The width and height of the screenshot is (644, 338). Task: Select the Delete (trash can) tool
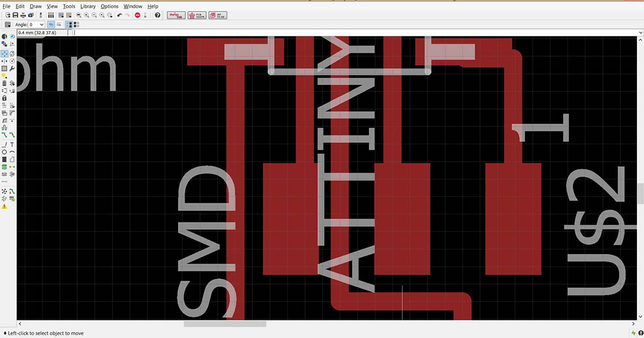(4, 83)
